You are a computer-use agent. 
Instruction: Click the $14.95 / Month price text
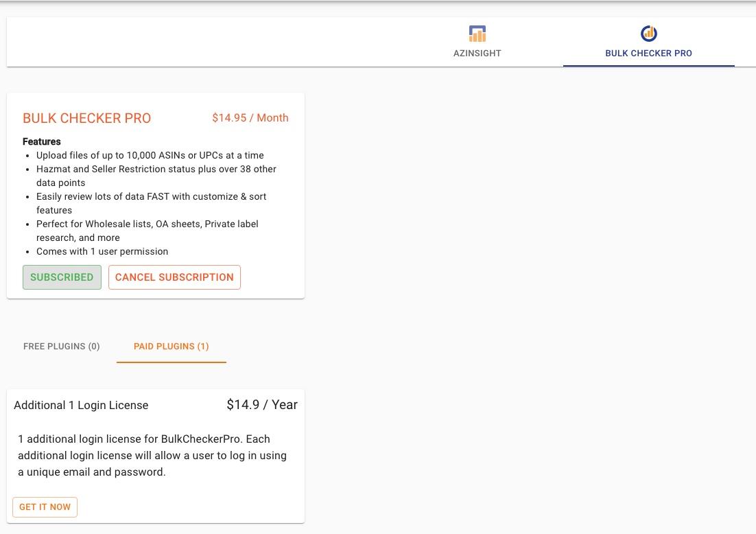coord(250,117)
